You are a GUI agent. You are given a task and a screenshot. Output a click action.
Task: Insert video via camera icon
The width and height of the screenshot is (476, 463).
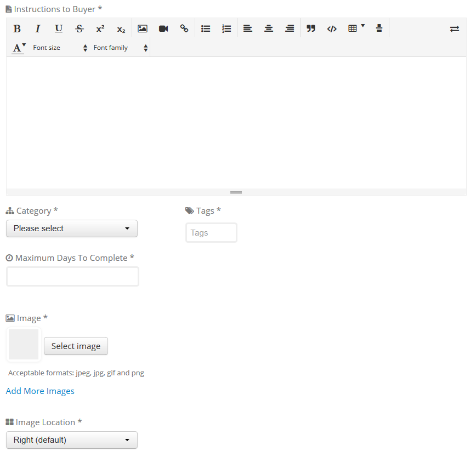[x=163, y=29]
